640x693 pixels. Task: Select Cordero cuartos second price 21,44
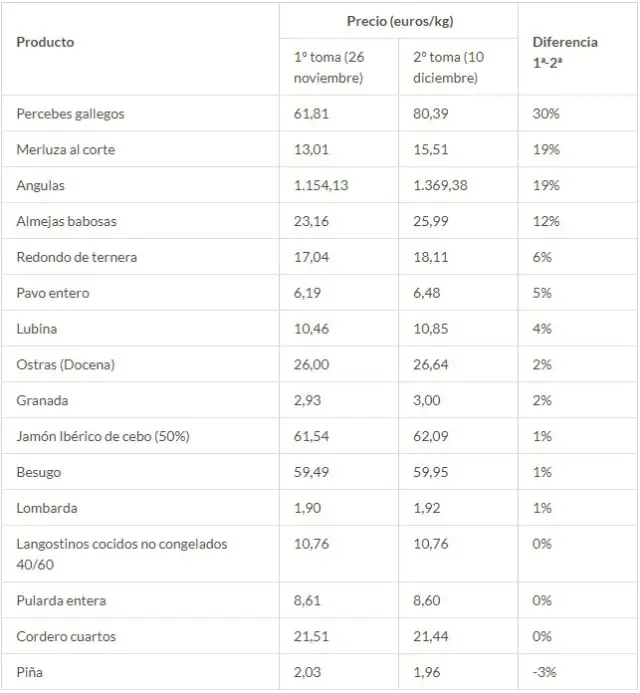point(431,636)
